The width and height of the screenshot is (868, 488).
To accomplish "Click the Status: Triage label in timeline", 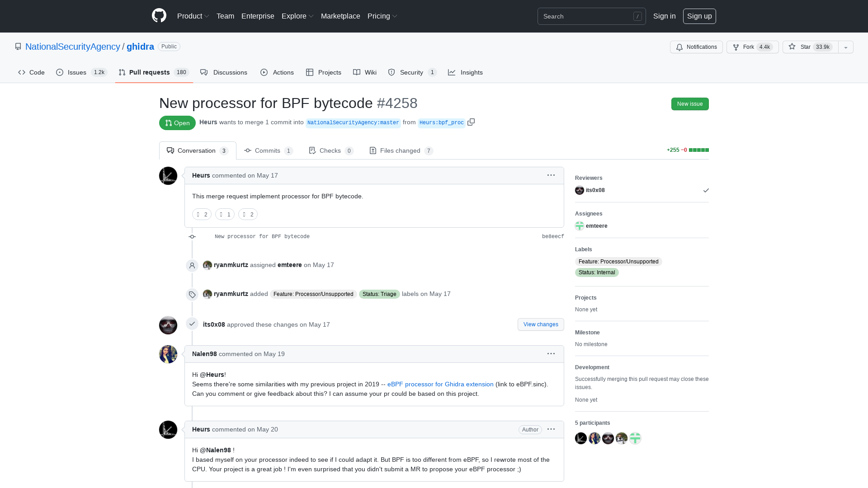I will tap(379, 294).
